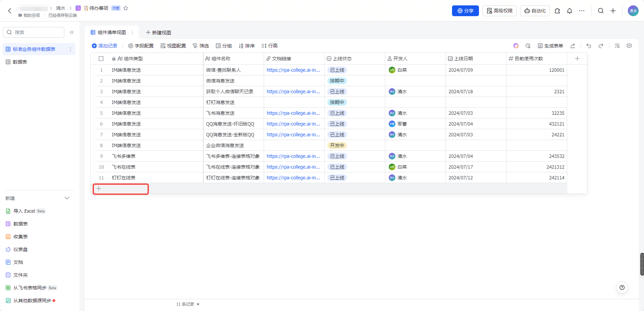Image resolution: width=644 pixels, height=311 pixels.
Task: Collapse the 新建 section
Action: point(67,198)
